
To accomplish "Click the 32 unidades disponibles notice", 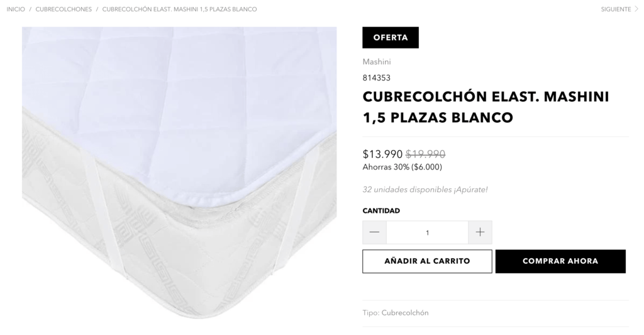I will pyautogui.click(x=425, y=190).
